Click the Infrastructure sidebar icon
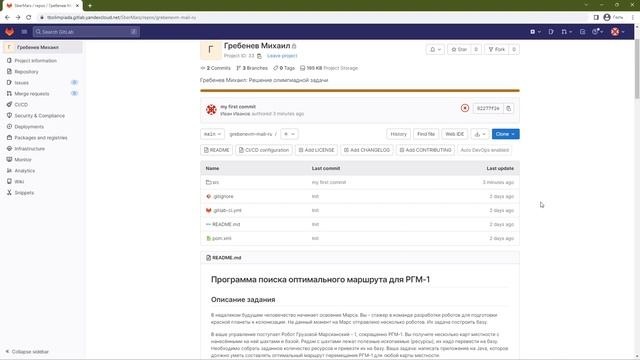 pyautogui.click(x=9, y=149)
